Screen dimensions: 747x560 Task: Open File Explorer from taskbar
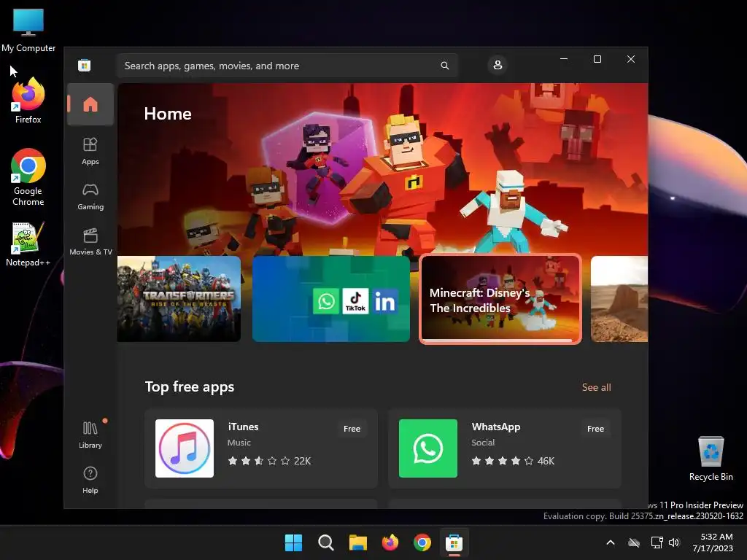click(357, 542)
